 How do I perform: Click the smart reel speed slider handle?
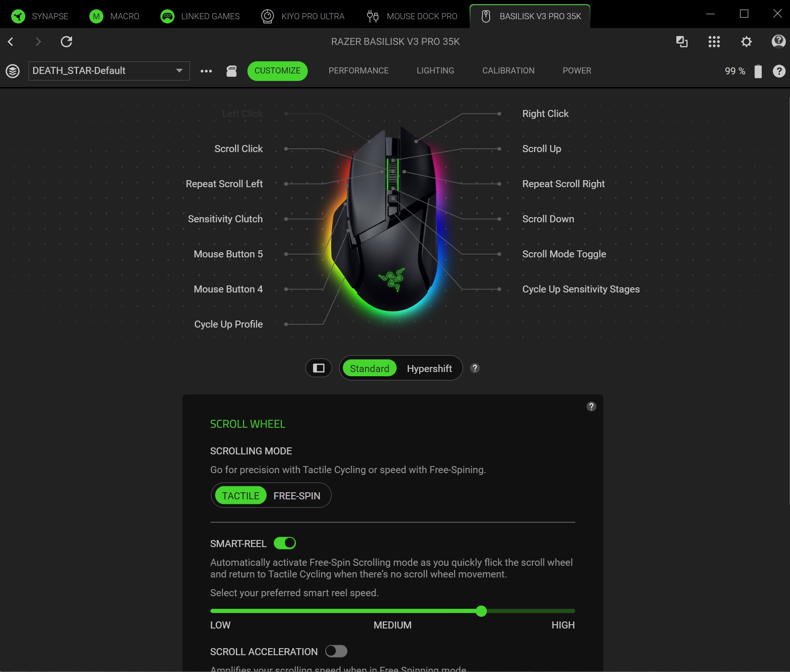tap(481, 611)
